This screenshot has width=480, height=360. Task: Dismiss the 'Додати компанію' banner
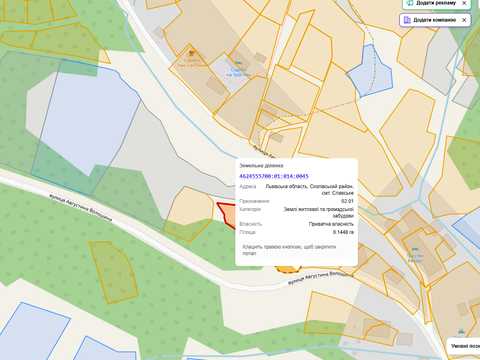(x=464, y=20)
